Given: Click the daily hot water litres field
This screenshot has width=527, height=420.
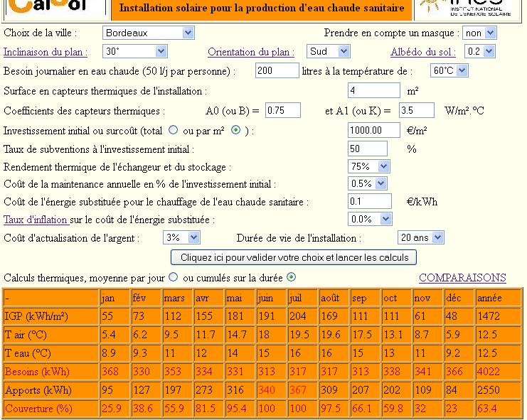Looking at the screenshot, I should point(277,70).
